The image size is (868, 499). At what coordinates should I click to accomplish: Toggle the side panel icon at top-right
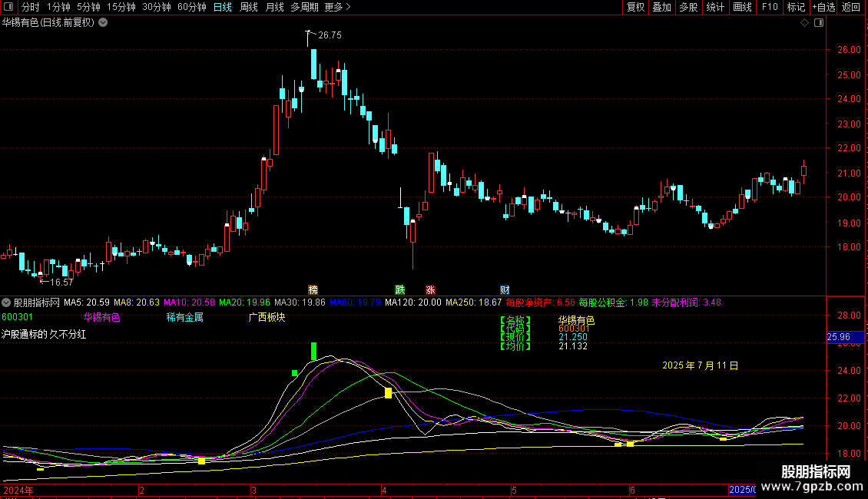click(818, 23)
